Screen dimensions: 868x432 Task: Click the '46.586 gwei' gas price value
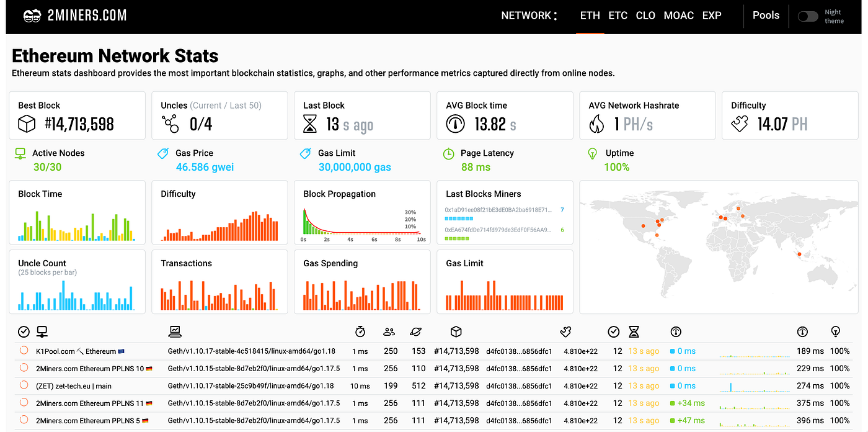pyautogui.click(x=205, y=168)
